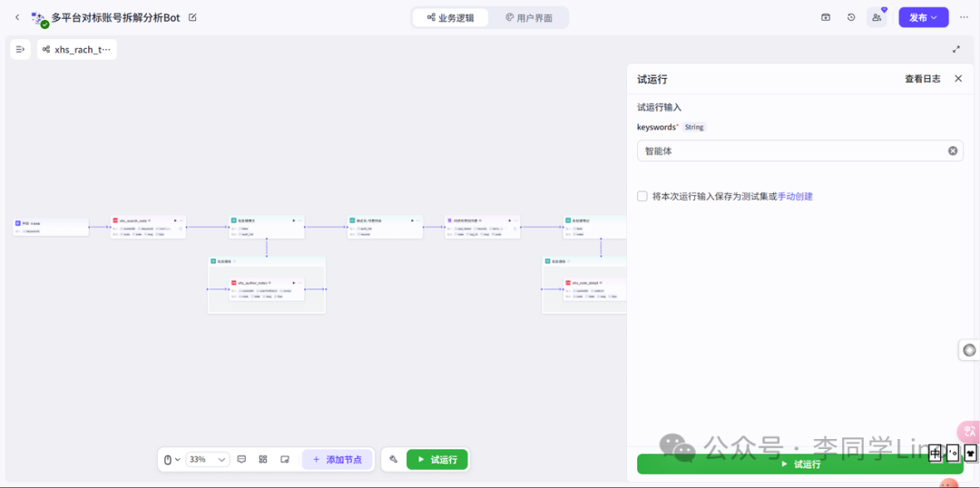Screen dimensions: 980x488
Task: Click the 添加节点 button
Action: tap(337, 459)
